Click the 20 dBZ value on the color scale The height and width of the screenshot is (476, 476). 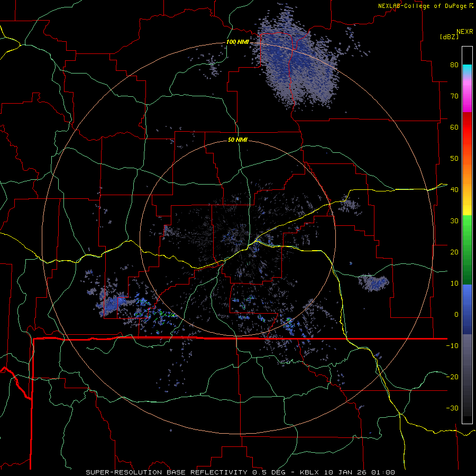click(454, 252)
